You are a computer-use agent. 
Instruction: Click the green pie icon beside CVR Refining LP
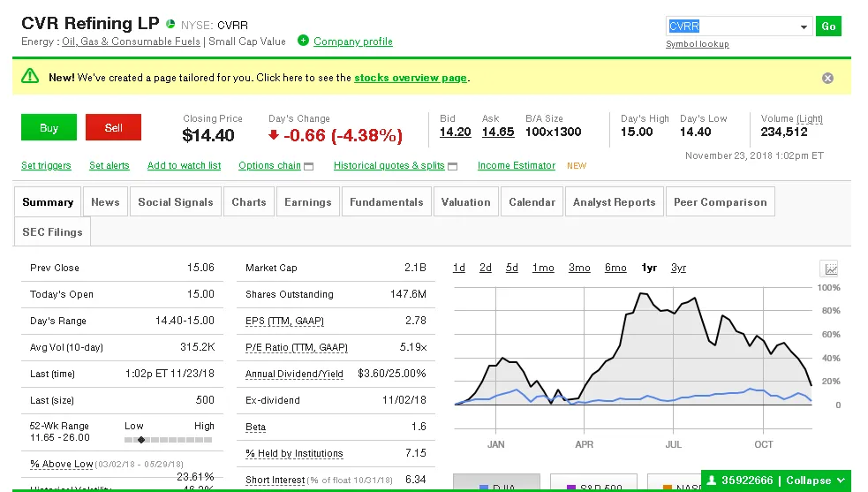170,24
